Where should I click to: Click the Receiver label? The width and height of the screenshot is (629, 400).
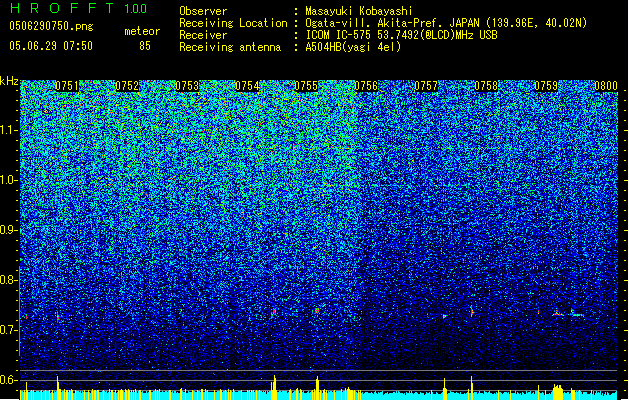pos(203,35)
